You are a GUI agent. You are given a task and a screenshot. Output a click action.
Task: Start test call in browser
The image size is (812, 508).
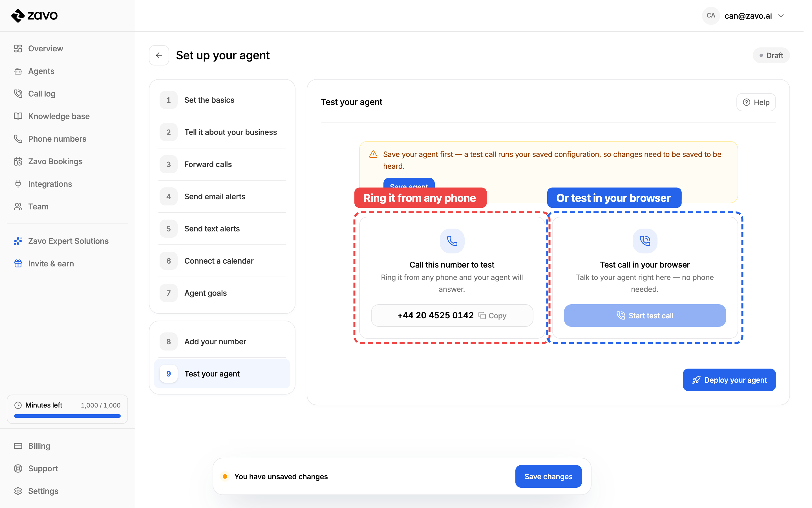pyautogui.click(x=645, y=315)
